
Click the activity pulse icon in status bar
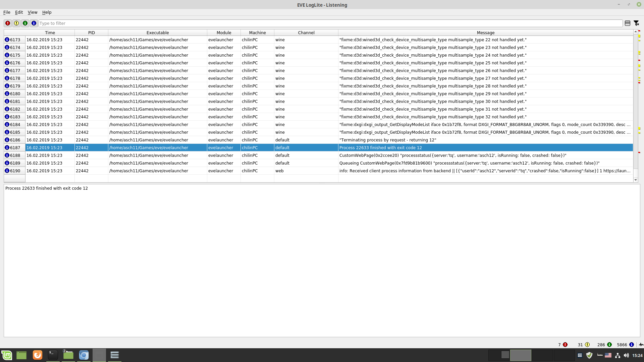[x=641, y=345]
